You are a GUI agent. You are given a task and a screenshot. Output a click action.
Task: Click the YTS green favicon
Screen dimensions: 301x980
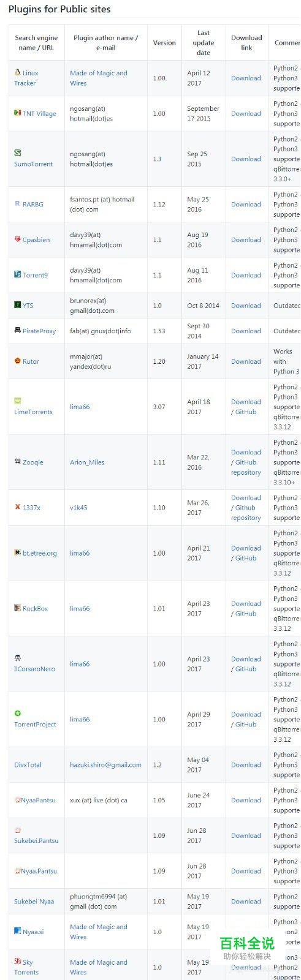coord(18,304)
